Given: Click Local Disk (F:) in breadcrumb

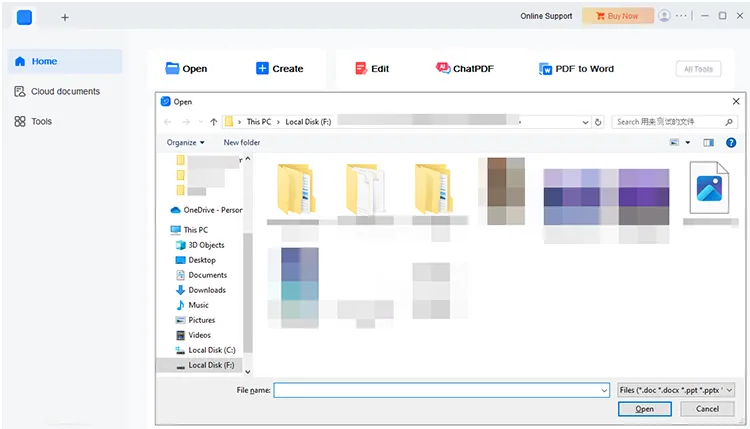Looking at the screenshot, I should pos(308,122).
